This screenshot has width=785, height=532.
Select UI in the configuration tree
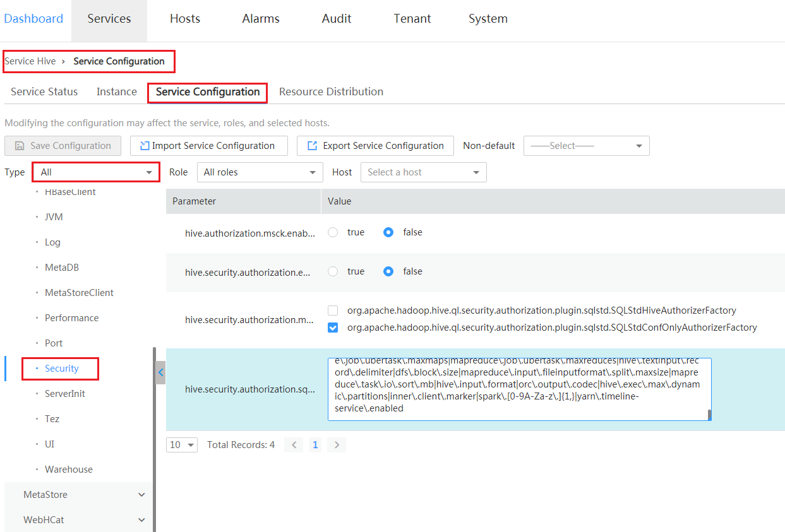[49, 444]
